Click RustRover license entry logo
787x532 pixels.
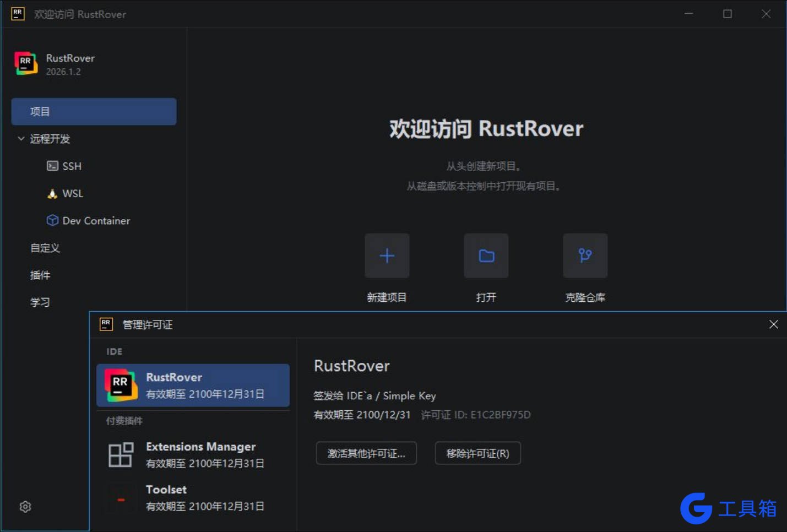121,386
